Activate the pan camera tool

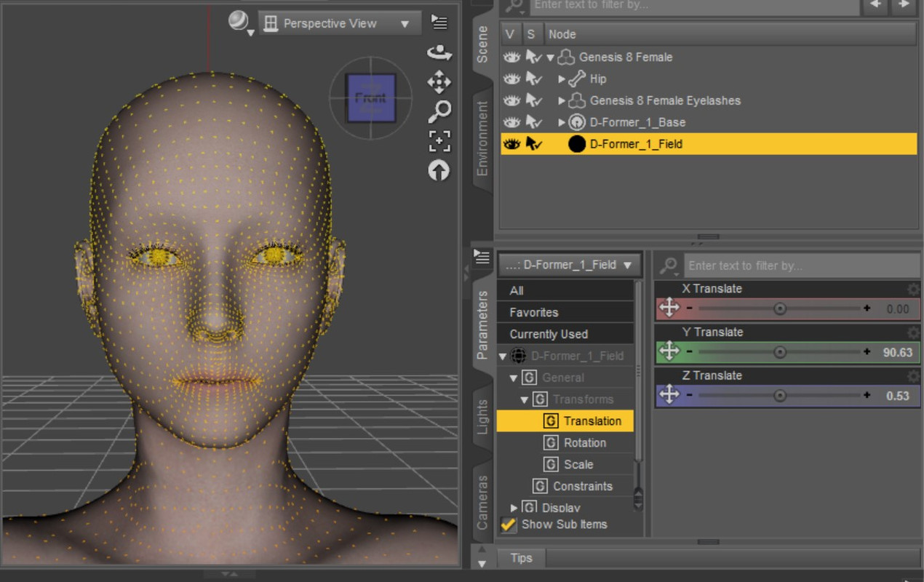pos(439,81)
